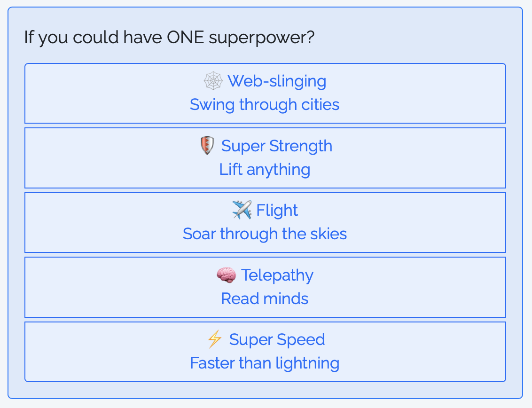Screen dimensions: 532x408
Task: Click the "Soar through the skies" text
Action: [265, 234]
